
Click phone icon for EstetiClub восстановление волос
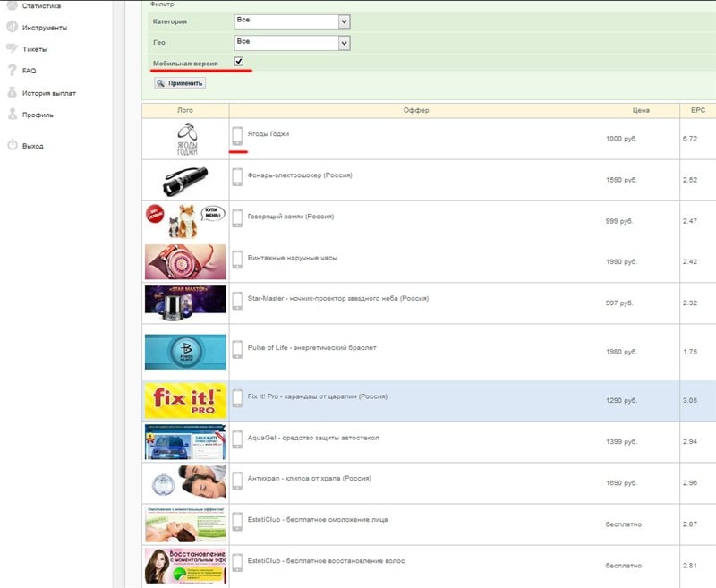tap(237, 563)
